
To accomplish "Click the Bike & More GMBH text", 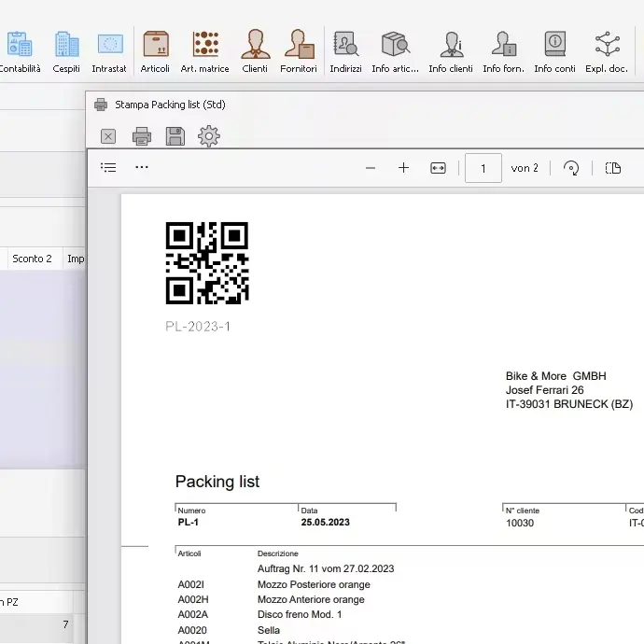I will pyautogui.click(x=555, y=376).
